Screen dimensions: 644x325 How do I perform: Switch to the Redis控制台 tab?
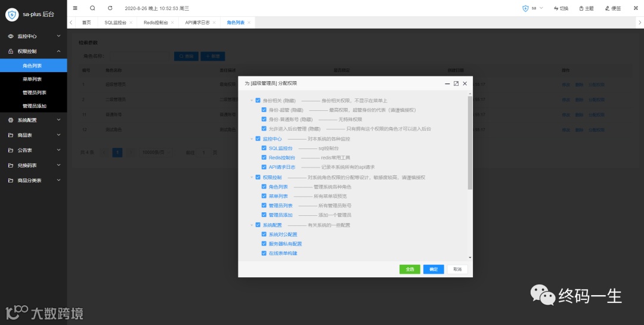pyautogui.click(x=156, y=23)
